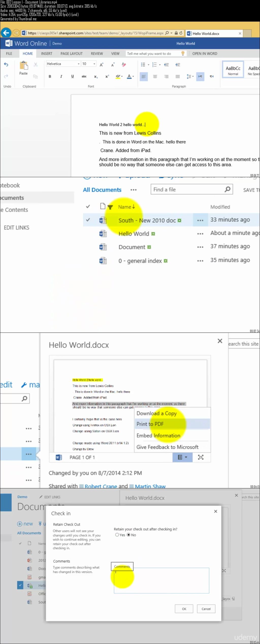This screenshot has width=260, height=644.
Task: Click the Undo arrow in ribbon
Action: (x=6, y=64)
